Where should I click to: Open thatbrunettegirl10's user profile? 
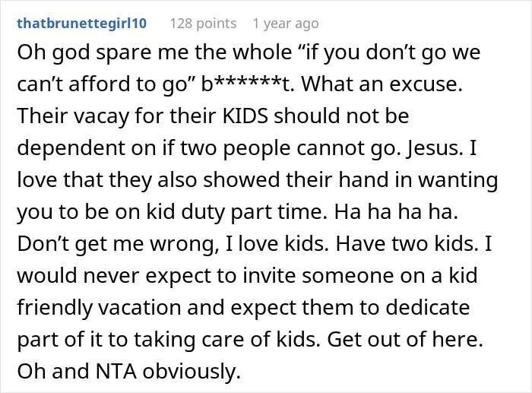(x=83, y=24)
